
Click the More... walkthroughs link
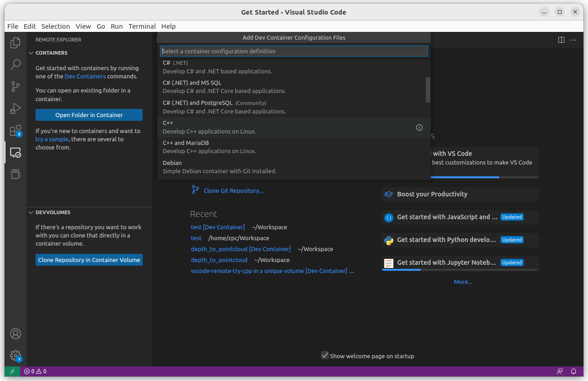463,282
